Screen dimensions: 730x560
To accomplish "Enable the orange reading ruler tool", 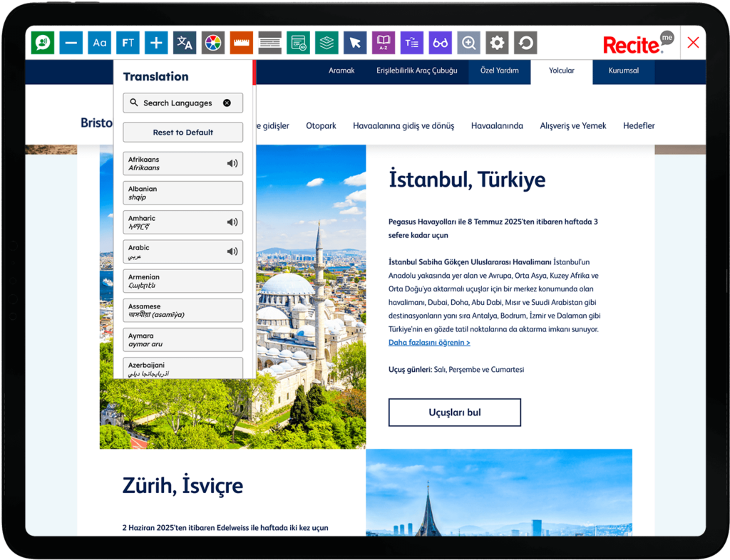I will (241, 42).
